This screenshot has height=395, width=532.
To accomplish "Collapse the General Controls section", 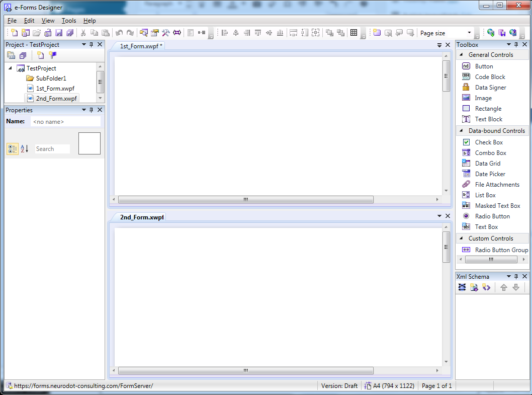I will (461, 54).
